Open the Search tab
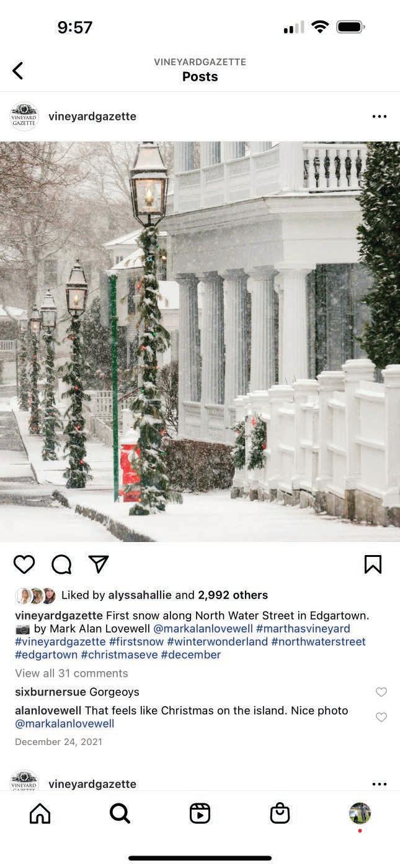Viewport: 400px width, 868px height. pos(120,813)
